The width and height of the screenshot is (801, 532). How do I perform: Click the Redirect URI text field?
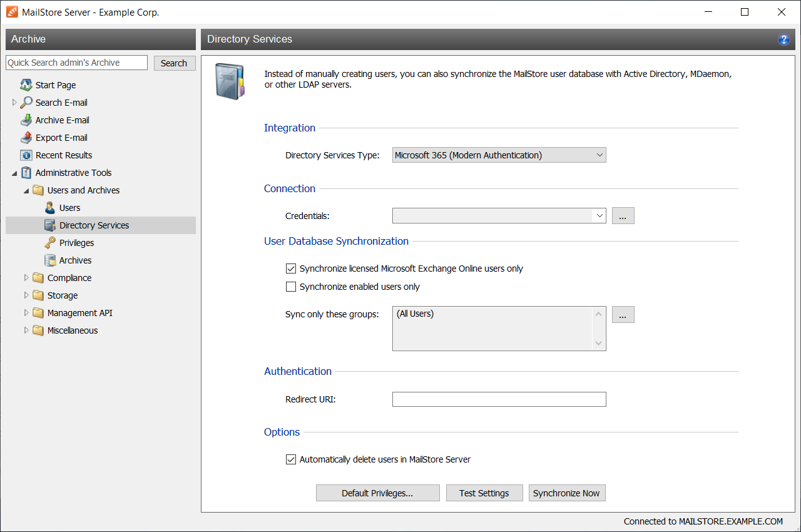[x=499, y=399]
